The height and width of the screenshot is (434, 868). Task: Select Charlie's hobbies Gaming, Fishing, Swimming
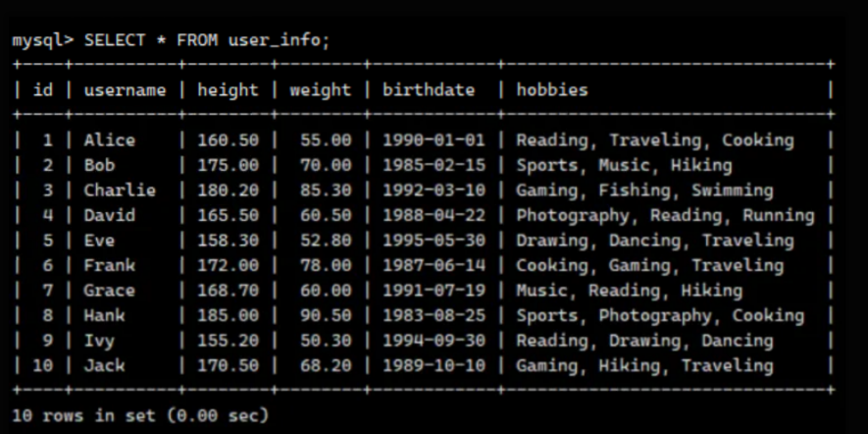coord(644,190)
